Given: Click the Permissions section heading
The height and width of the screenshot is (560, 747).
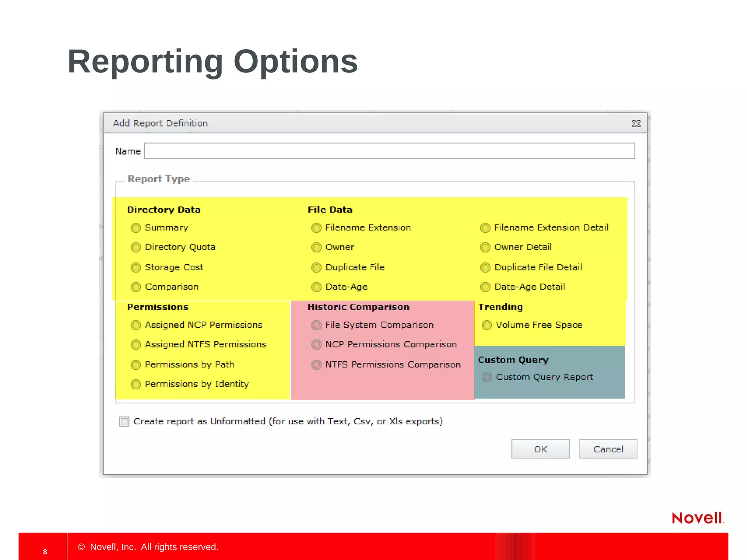Looking at the screenshot, I should 158,307.
